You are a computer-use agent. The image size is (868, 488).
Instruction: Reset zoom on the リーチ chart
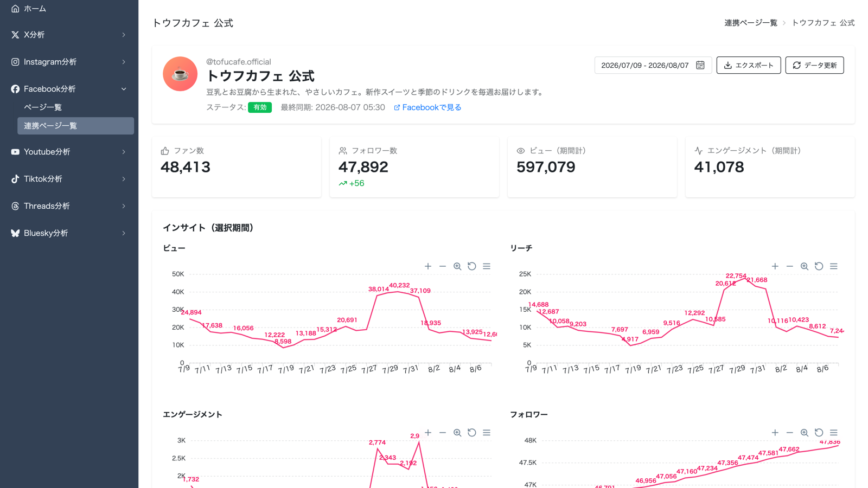(x=819, y=266)
